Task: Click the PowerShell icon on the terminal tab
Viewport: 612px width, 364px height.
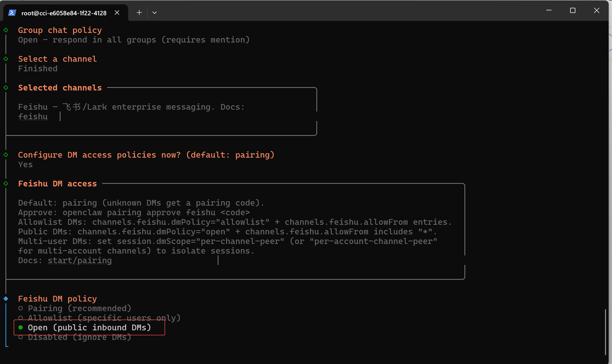Action: 12,13
